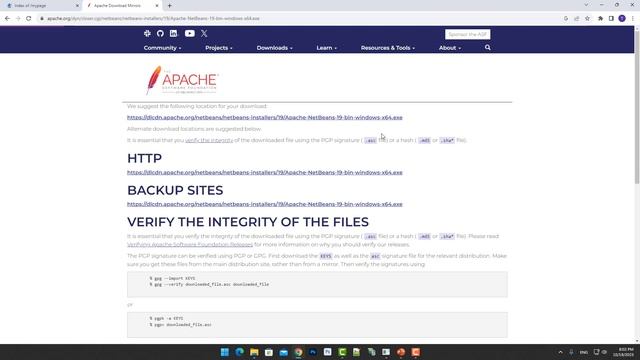The width and height of the screenshot is (640, 360).
Task: Launch Microsoft Edge from the taskbar
Action: pyautogui.click(x=240, y=352)
